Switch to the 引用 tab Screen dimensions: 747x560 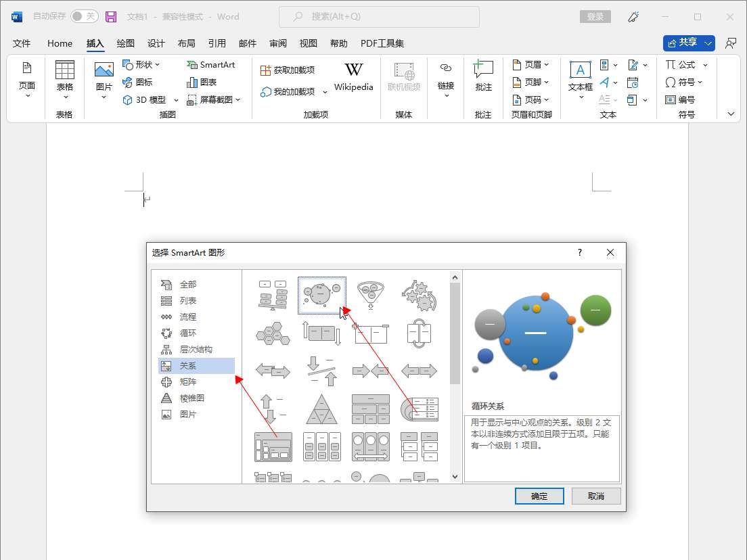217,43
